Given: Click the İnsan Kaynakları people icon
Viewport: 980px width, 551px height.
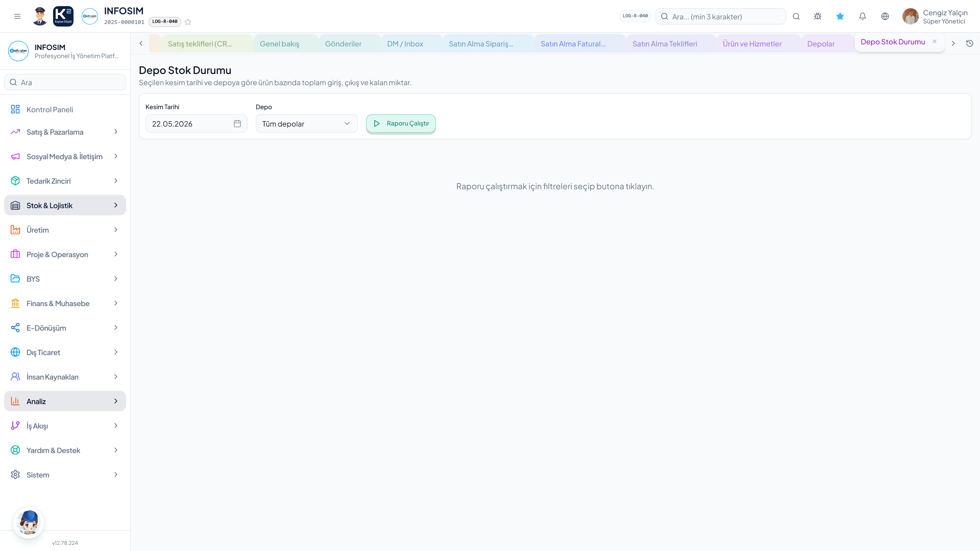Looking at the screenshot, I should (x=15, y=377).
